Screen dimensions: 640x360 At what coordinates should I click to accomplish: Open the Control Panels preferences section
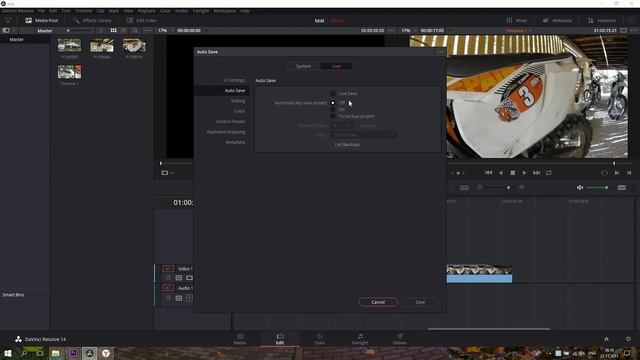tap(230, 122)
